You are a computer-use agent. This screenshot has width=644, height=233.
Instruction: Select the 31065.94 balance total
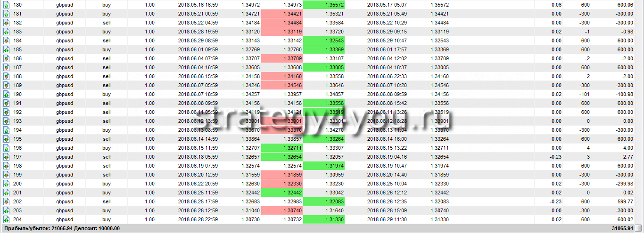[623, 228]
